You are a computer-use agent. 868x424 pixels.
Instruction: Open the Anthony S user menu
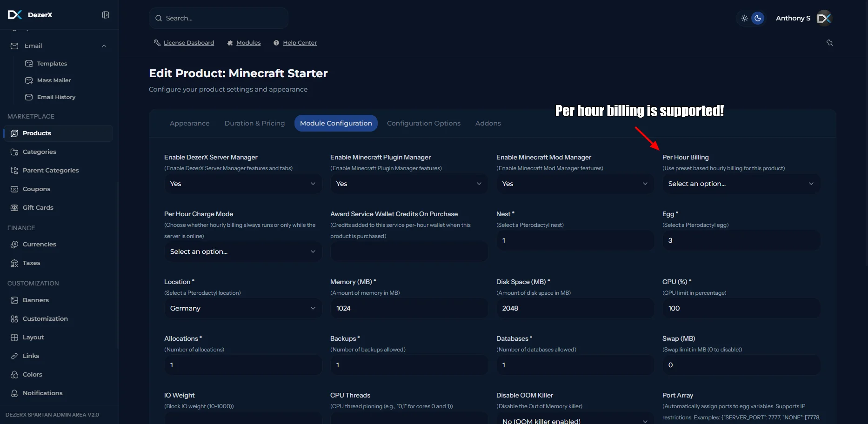pyautogui.click(x=803, y=18)
